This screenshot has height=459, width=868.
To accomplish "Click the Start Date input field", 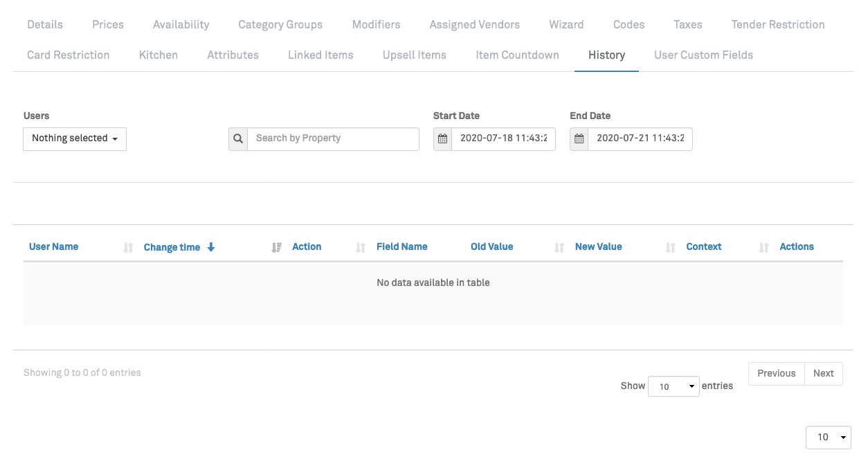I will click(x=503, y=138).
